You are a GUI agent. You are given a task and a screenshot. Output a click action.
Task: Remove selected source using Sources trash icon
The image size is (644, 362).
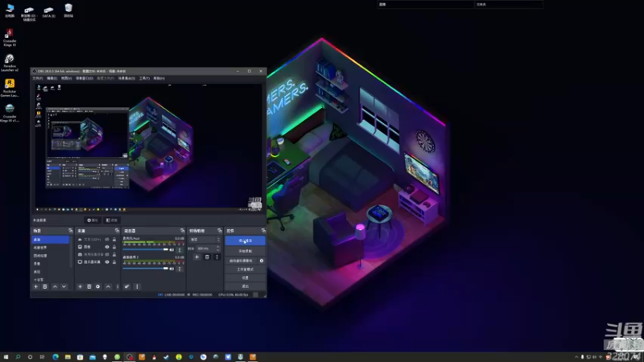(89, 286)
